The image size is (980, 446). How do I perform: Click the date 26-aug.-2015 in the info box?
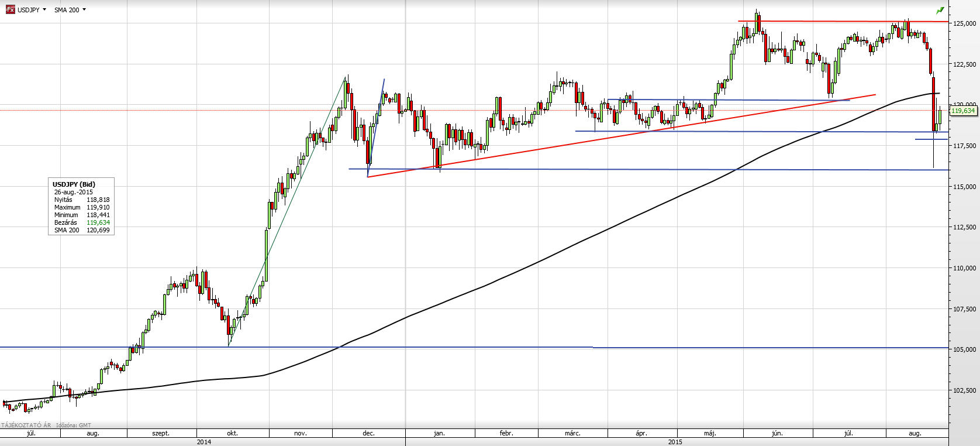point(74,192)
